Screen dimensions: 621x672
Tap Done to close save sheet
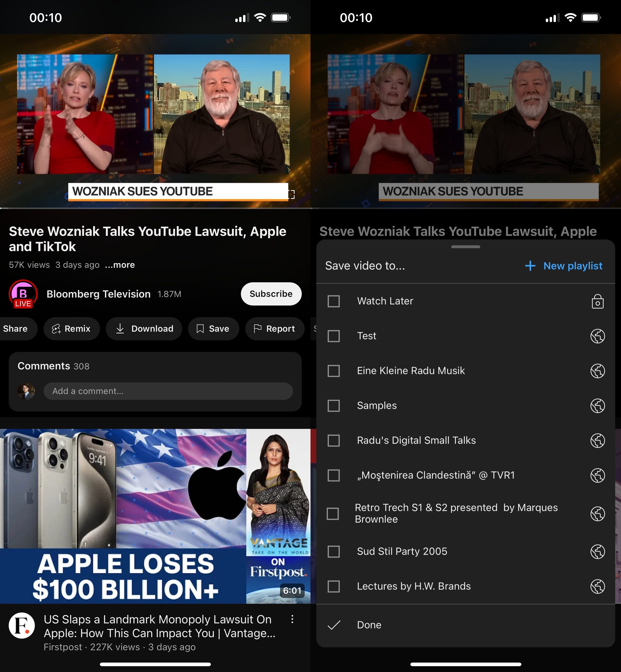(466, 625)
